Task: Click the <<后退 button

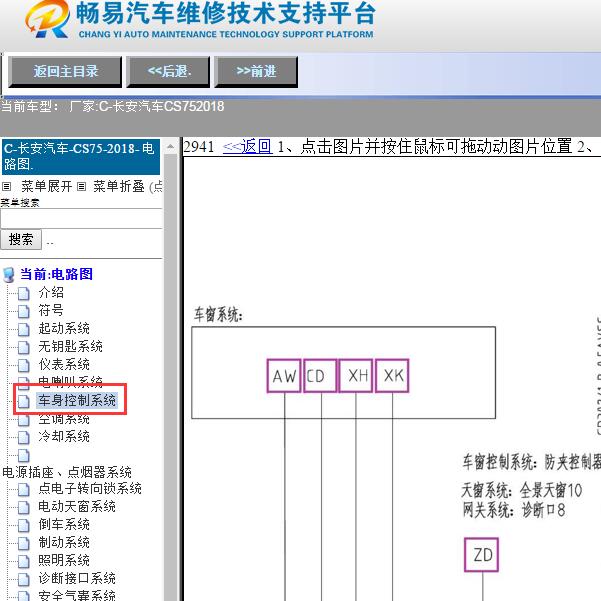Action: click(x=168, y=72)
